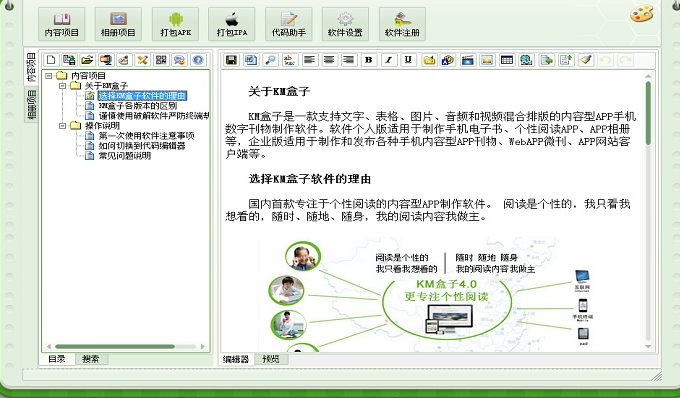Collapse the 关于KM盒子 folder
This screenshot has height=398, width=680.
tap(62, 86)
